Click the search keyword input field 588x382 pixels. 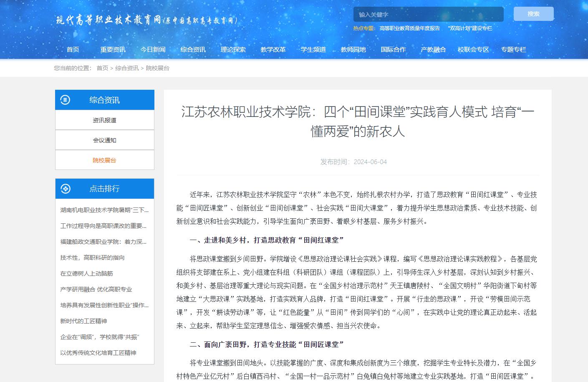coord(428,15)
